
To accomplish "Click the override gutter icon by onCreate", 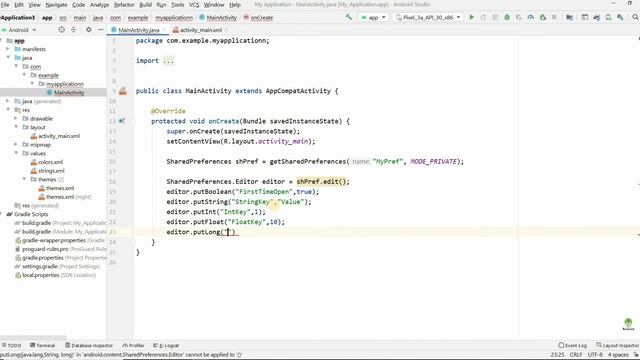I will [122, 121].
